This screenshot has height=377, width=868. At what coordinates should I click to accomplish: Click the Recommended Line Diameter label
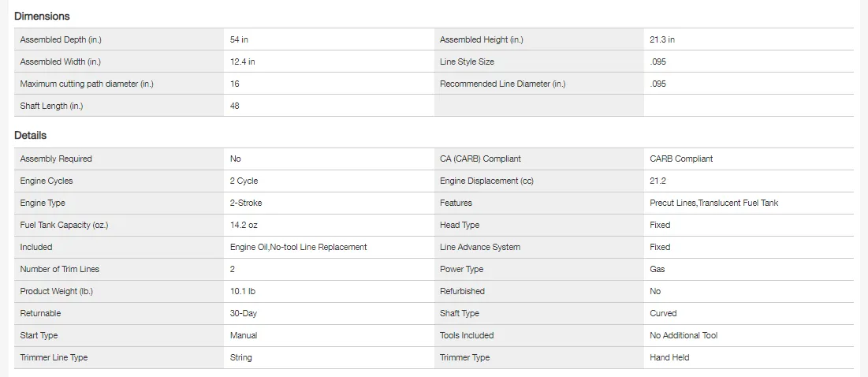[x=502, y=84]
